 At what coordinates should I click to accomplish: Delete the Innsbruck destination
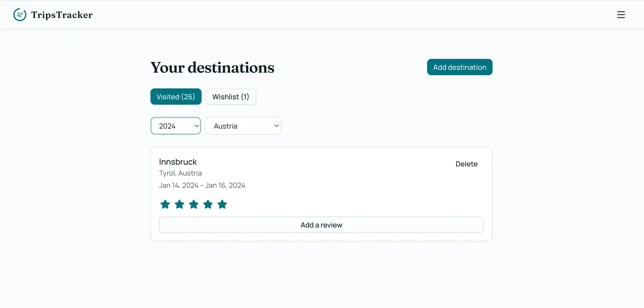(x=466, y=164)
